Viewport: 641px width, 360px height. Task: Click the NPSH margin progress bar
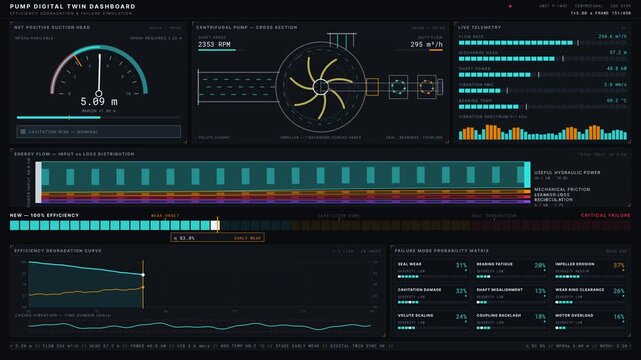point(99,117)
